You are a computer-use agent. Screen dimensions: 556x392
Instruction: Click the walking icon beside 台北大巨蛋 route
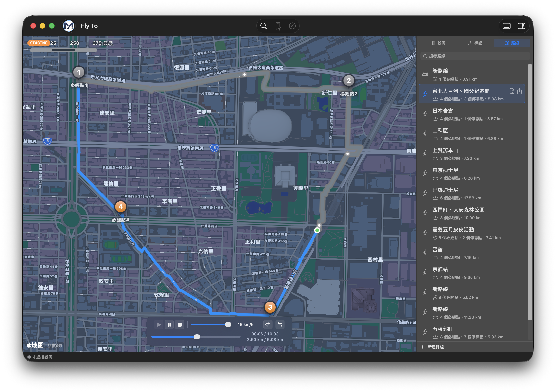[x=425, y=94]
